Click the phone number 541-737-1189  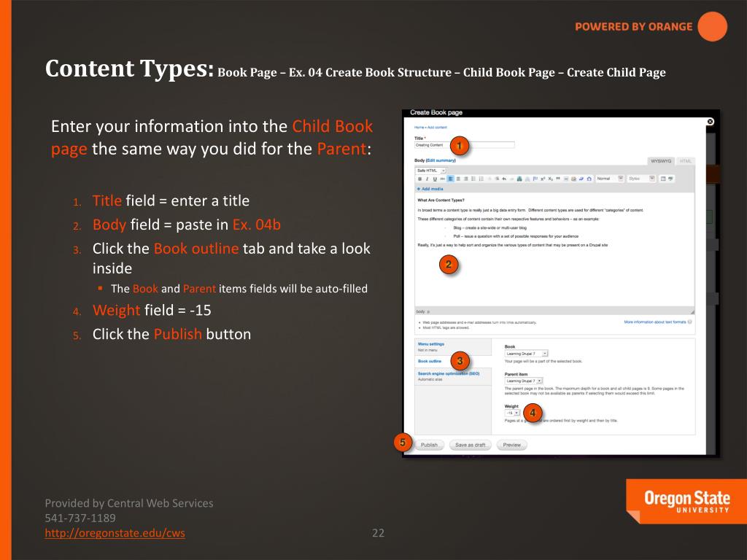click(x=80, y=518)
